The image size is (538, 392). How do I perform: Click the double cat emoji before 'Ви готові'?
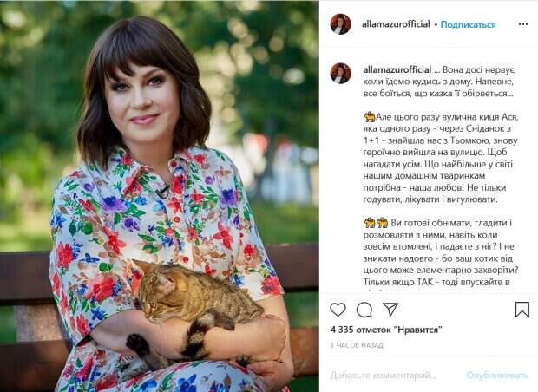point(376,223)
